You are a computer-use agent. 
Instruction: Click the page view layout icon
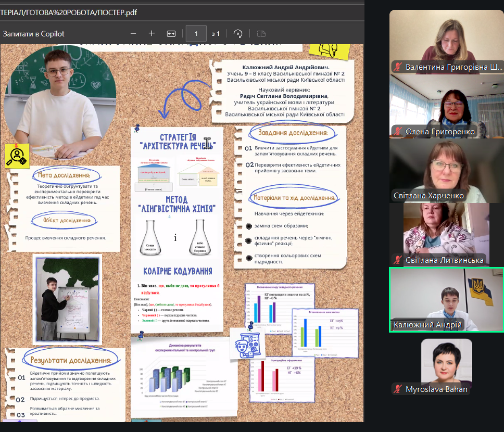point(261,34)
